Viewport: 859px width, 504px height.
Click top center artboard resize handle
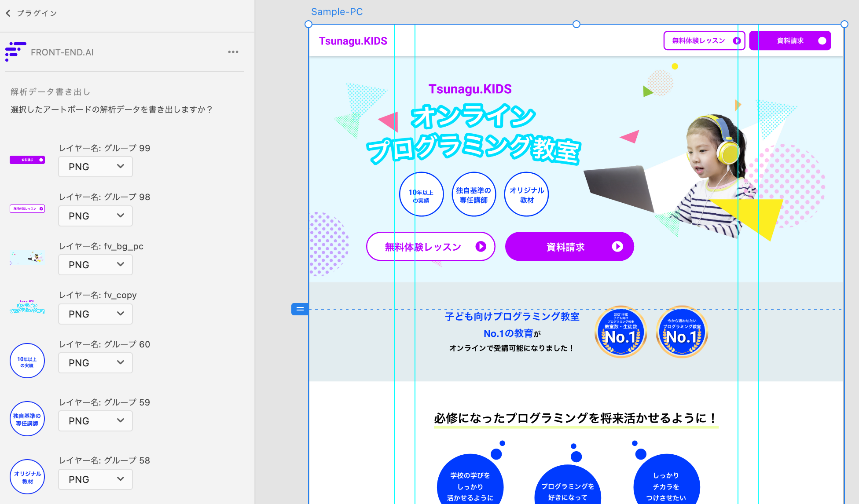576,24
